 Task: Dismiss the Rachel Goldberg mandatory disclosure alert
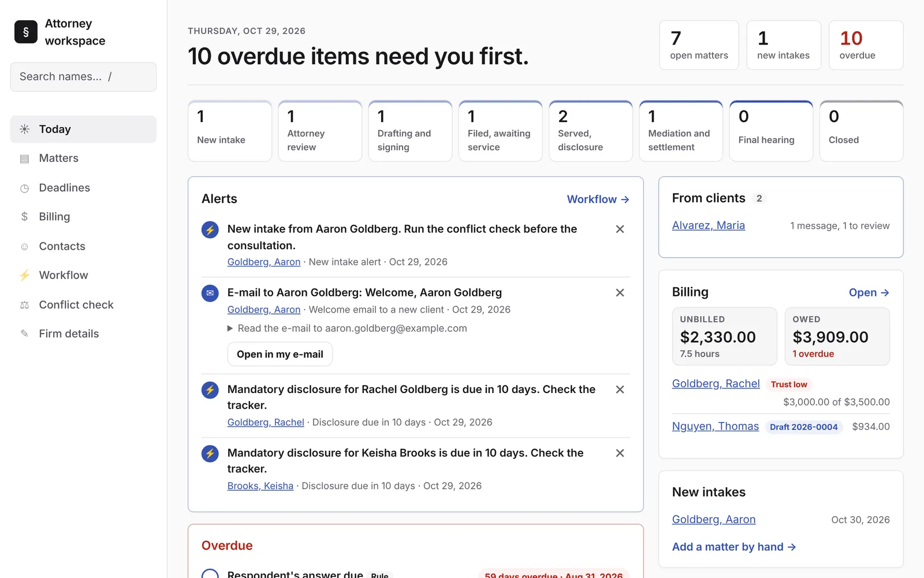point(620,390)
